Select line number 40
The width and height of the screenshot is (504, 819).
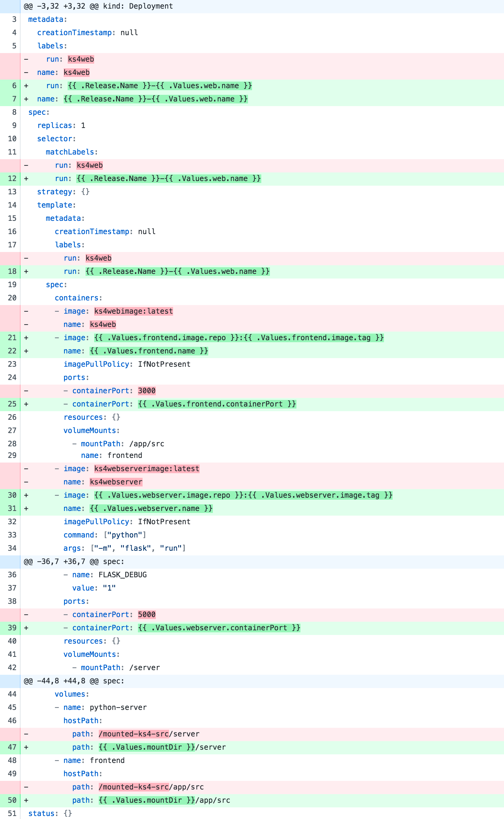click(12, 641)
